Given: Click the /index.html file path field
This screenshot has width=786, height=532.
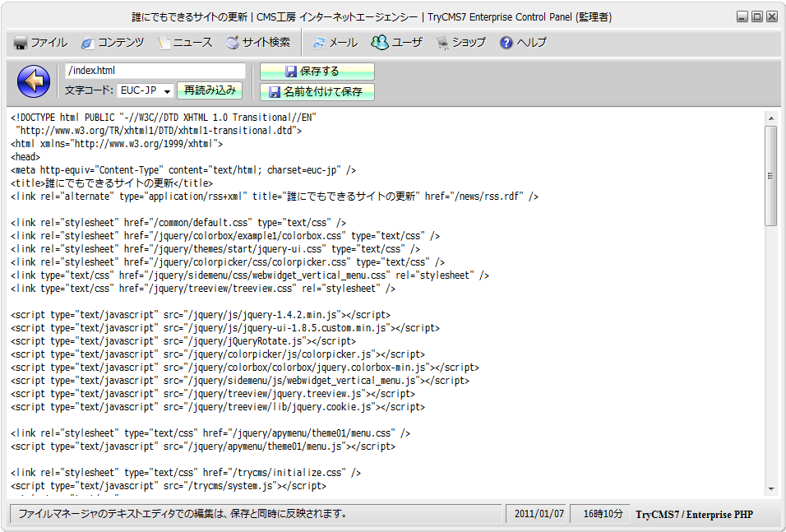Looking at the screenshot, I should point(155,71).
